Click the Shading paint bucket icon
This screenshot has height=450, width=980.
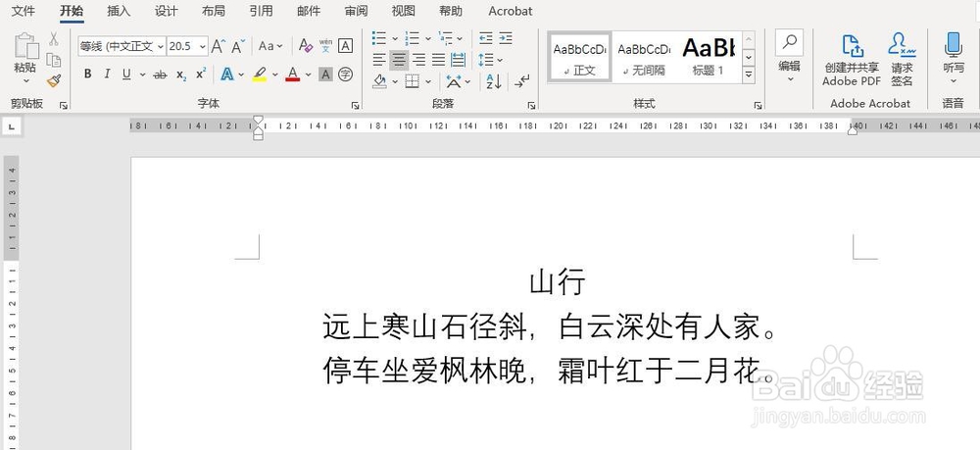(x=379, y=81)
